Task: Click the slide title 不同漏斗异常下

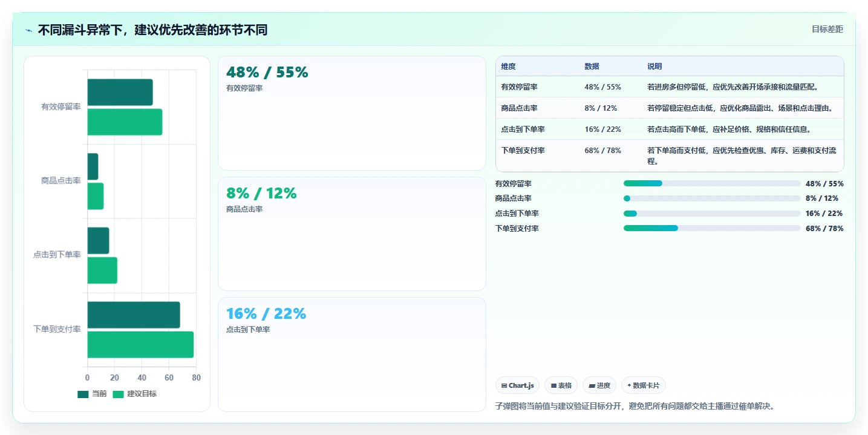Action: (x=152, y=30)
